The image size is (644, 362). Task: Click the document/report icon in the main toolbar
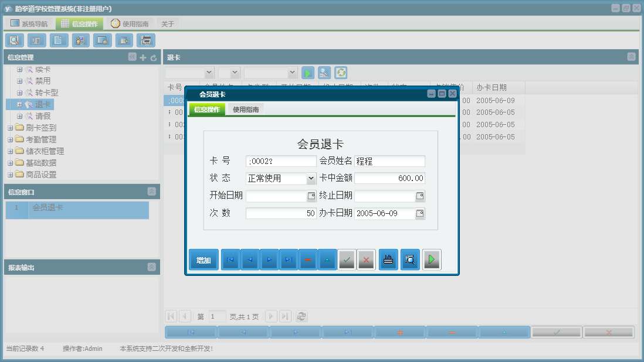[59, 40]
